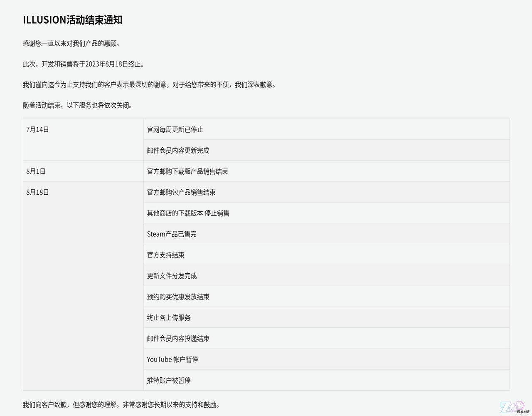Select the 官网每周更新已停止 table row
Image resolution: width=532 pixels, height=416 pixels.
175,130
